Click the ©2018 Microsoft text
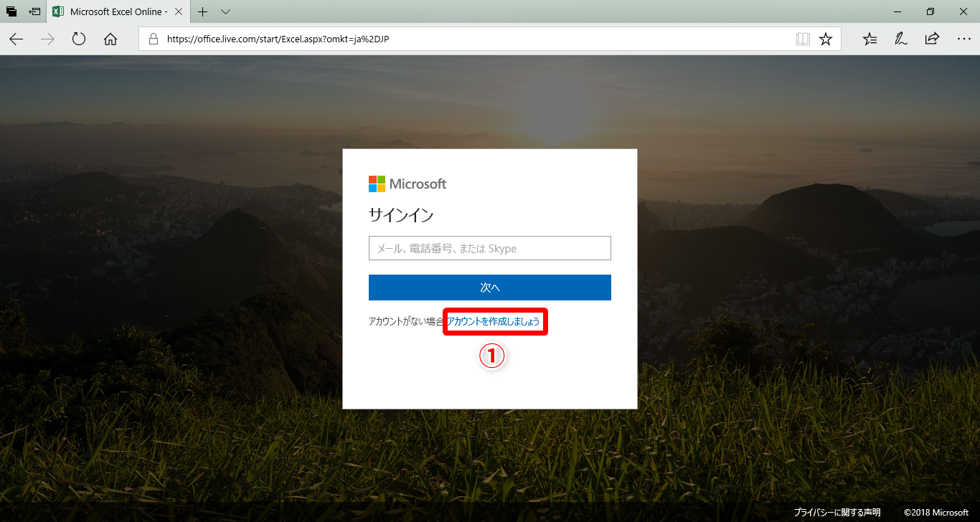This screenshot has width=980, height=522. tap(936, 513)
